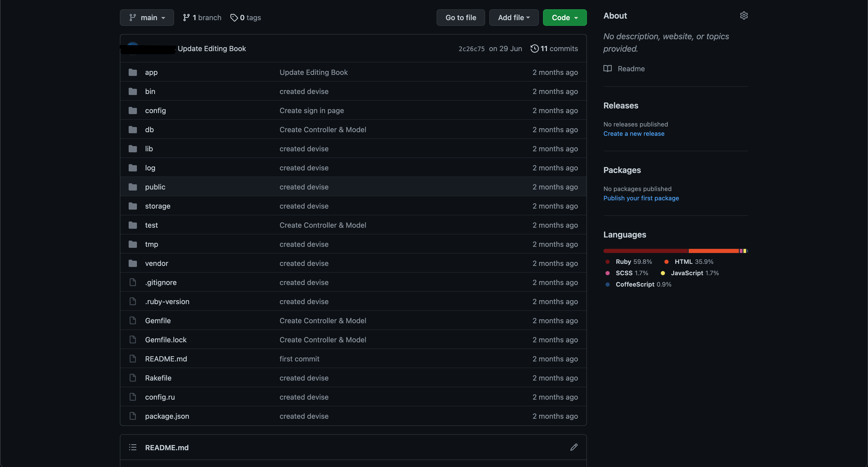Click the Readme book icon in About

point(608,69)
